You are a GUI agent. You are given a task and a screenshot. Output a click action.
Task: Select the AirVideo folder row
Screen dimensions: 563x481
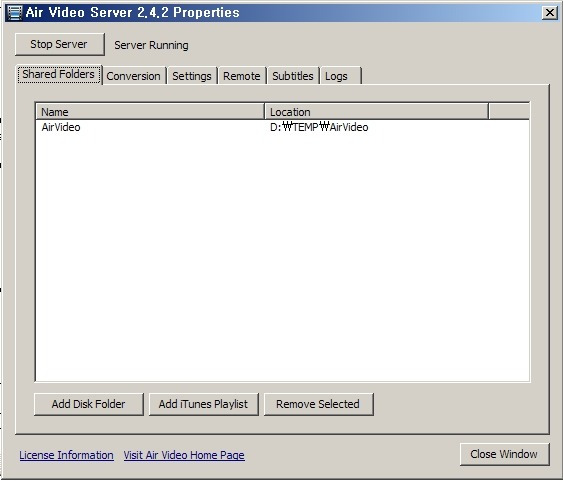click(282, 127)
